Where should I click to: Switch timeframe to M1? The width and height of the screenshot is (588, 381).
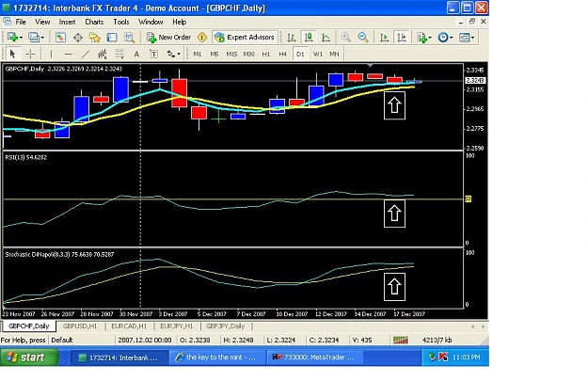(198, 54)
